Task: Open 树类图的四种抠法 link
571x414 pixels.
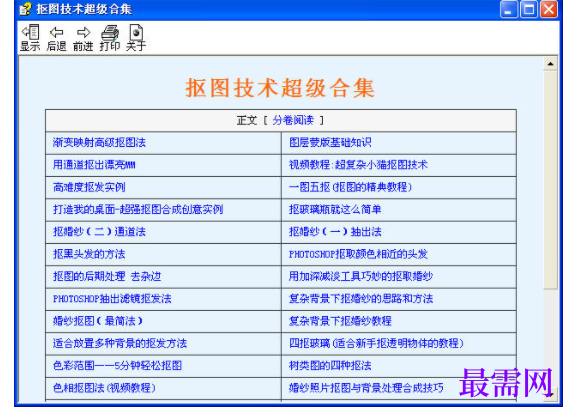Action: click(x=330, y=365)
